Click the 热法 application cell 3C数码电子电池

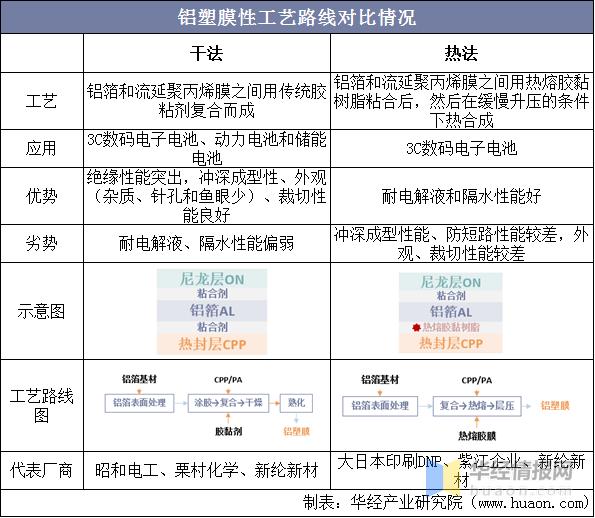[x=461, y=148]
